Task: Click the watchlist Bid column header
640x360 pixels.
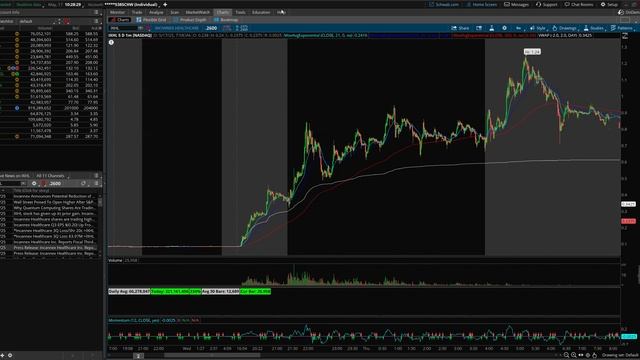Action: coord(76,28)
